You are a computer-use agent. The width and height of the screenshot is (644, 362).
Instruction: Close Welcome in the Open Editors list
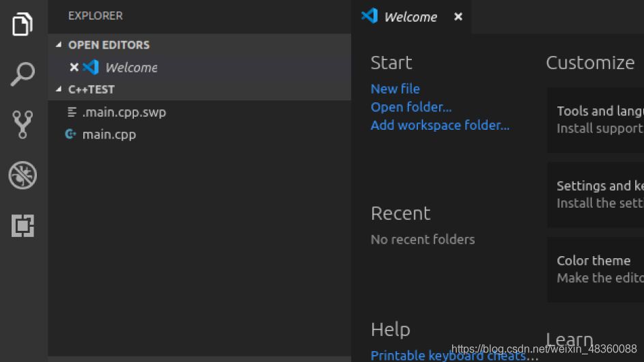click(74, 67)
